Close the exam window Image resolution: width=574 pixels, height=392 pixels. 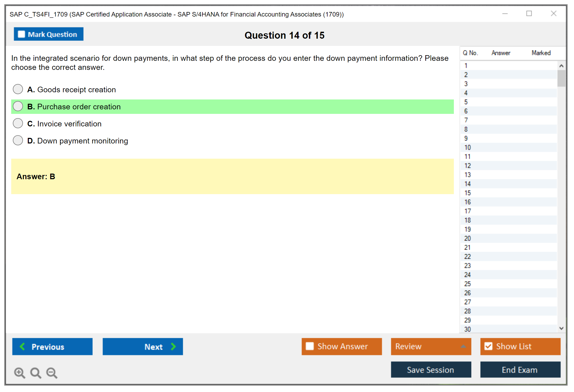(x=553, y=14)
